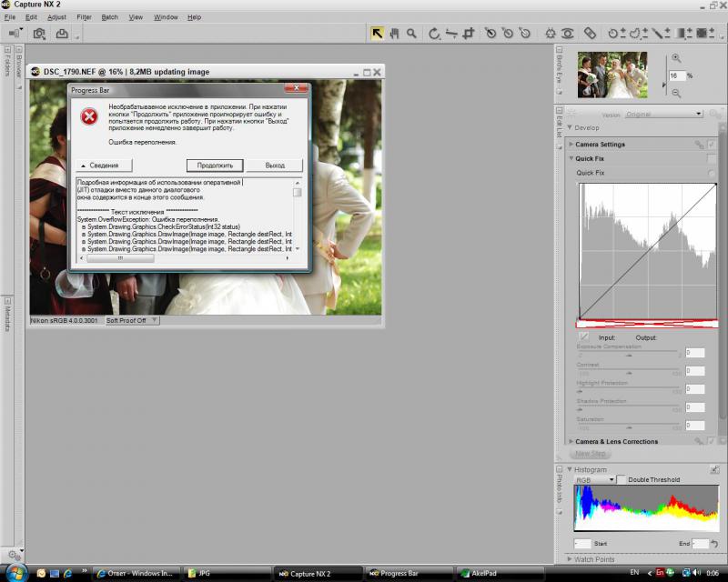Click the zoom-in magnifier in Bird's Eye
Screen dimensions: 728x582
(x=676, y=58)
